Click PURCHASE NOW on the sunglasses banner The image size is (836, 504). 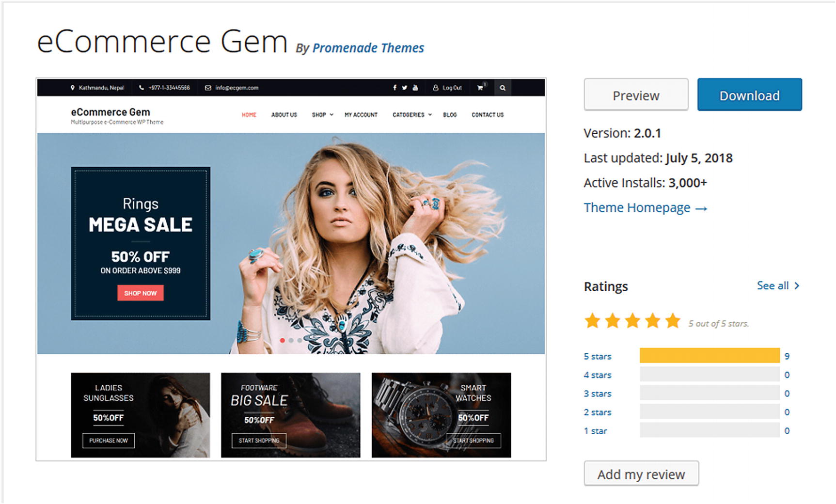tap(109, 441)
